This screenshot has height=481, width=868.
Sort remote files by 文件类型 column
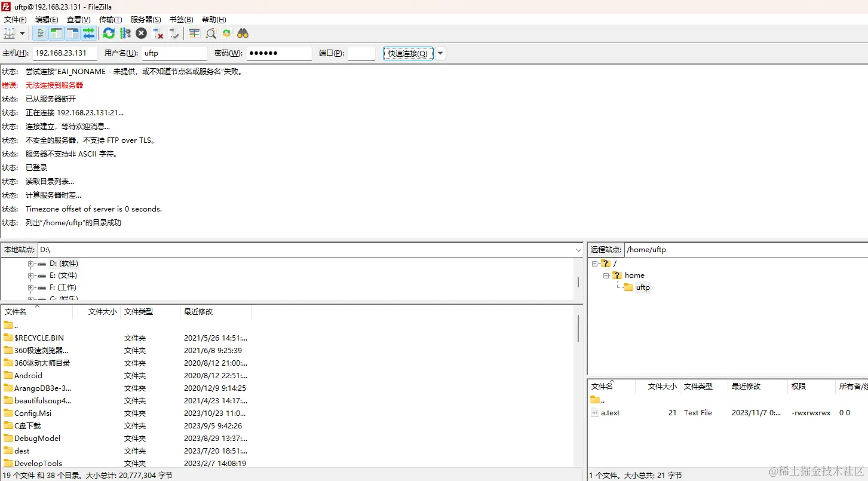pyautogui.click(x=704, y=387)
